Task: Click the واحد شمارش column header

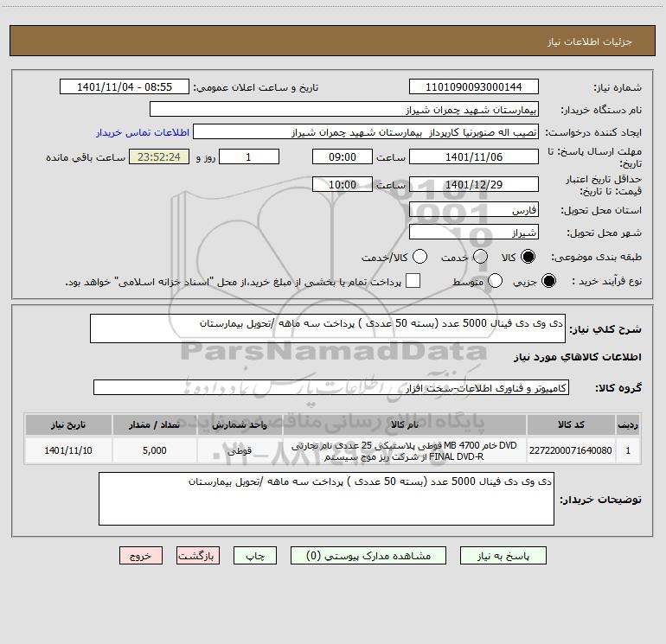Action: click(x=240, y=424)
